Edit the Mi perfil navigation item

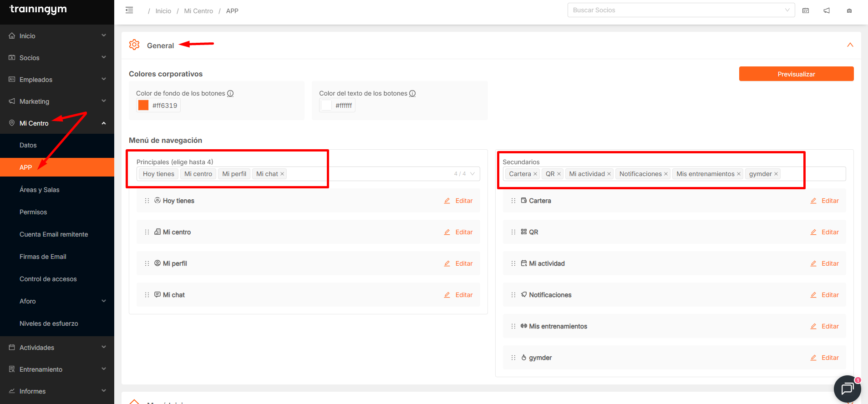tap(459, 263)
